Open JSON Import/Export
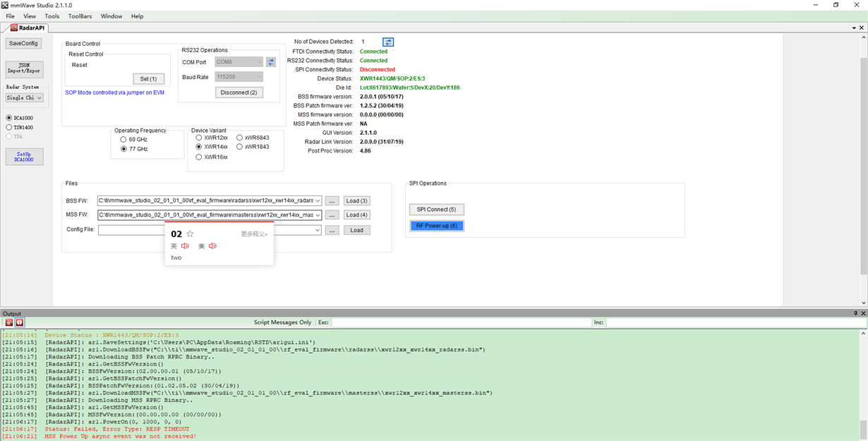The width and height of the screenshot is (868, 441). point(24,68)
